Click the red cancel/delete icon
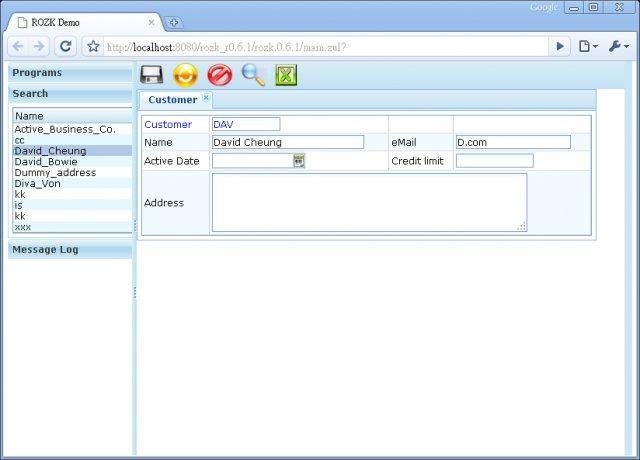Image resolution: width=640 pixels, height=460 pixels. pos(220,75)
